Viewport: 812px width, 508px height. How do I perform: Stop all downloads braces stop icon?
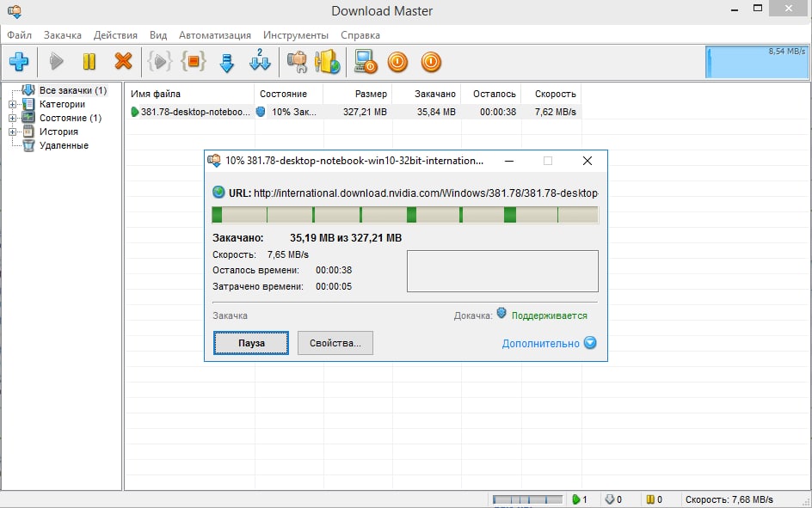[x=194, y=62]
